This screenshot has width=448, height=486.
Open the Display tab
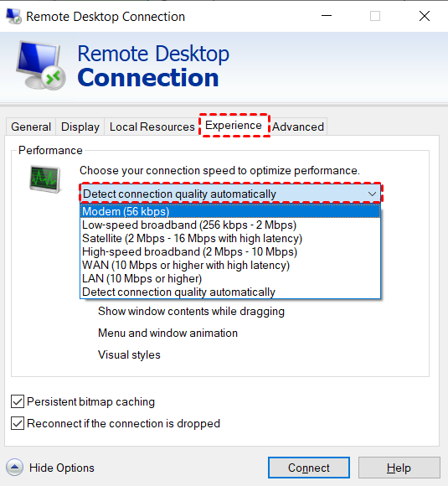click(80, 127)
